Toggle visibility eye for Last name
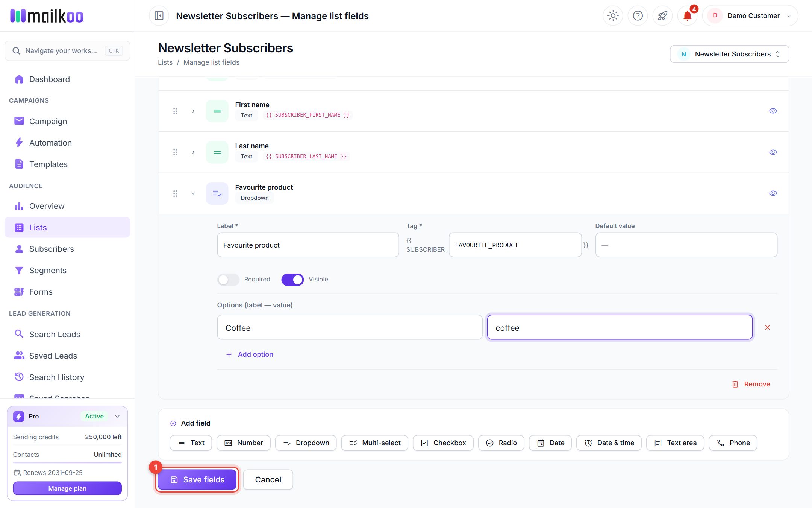Viewport: 812px width, 508px height. tap(773, 152)
